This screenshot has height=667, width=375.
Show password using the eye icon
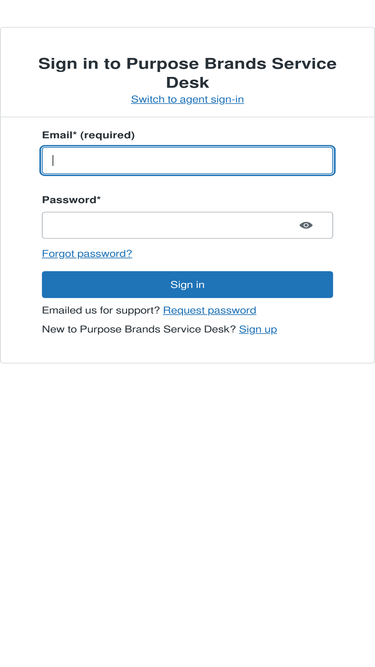point(306,225)
